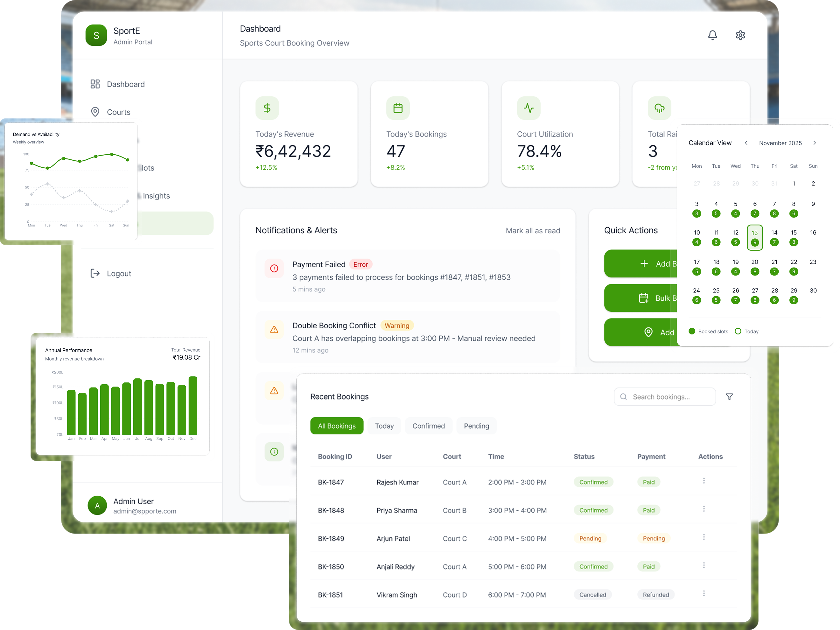Click the search bookings input field
This screenshot has width=840, height=630.
[665, 396]
